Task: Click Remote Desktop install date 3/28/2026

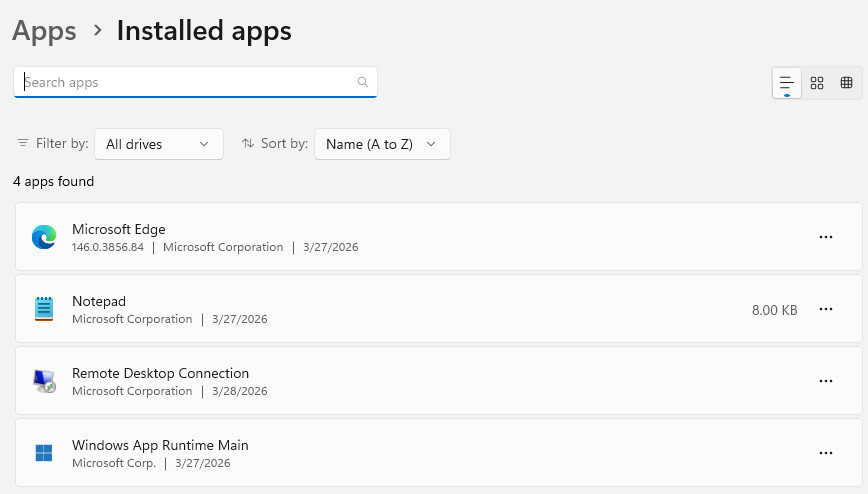Action: pos(240,391)
